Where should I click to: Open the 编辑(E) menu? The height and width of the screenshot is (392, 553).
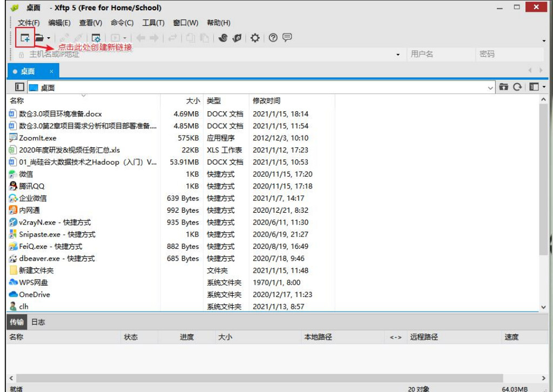coord(59,23)
